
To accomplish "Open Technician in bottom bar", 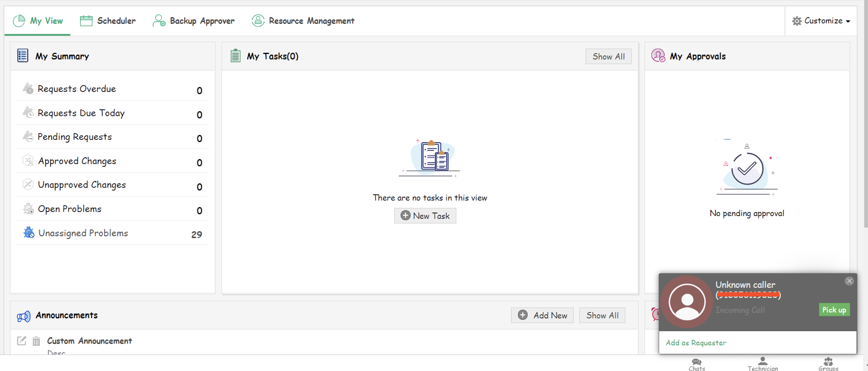I will [x=763, y=364].
